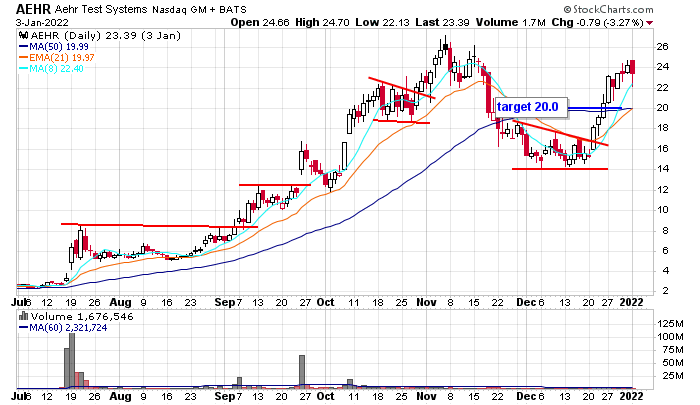The image size is (700, 405).
Task: Click the Nasdaq GM + BATS exchange label
Action: click(199, 9)
